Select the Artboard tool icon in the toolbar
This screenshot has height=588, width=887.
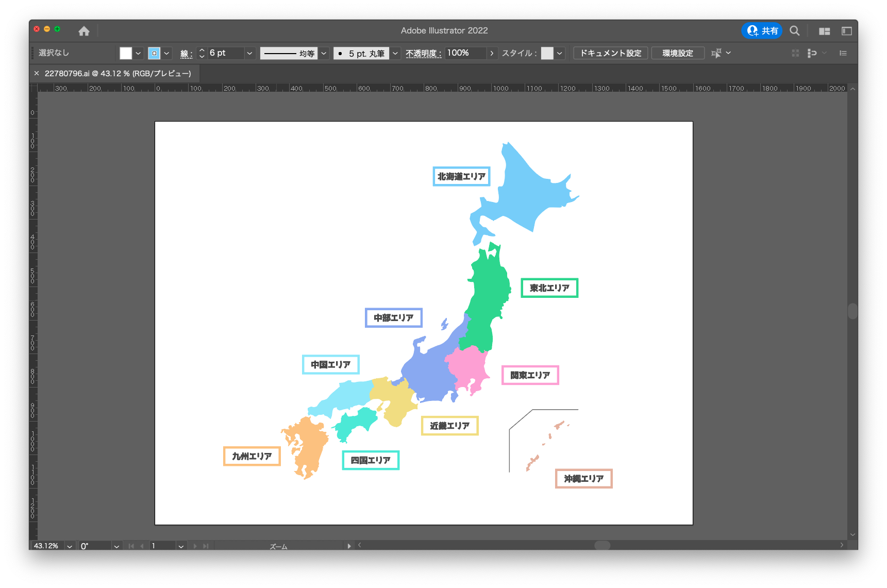(x=716, y=53)
